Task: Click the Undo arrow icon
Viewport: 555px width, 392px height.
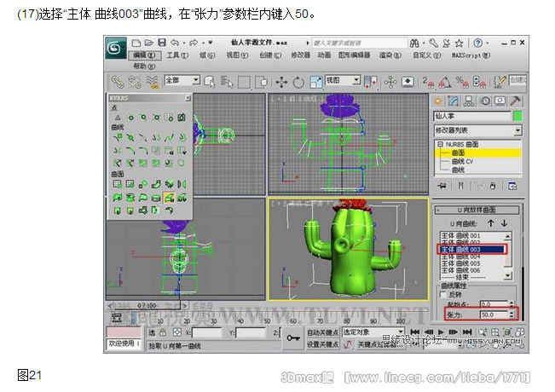Action: 176,43
